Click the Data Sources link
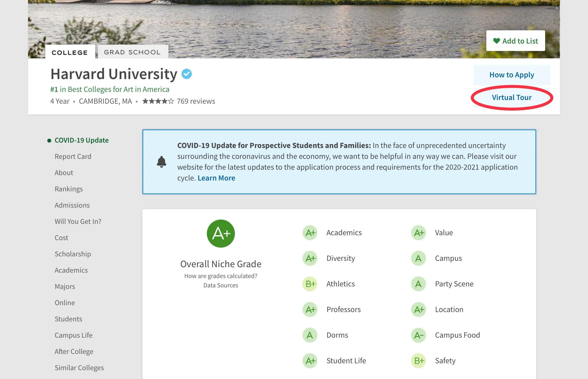Viewport: 588px width, 379px height. (221, 285)
